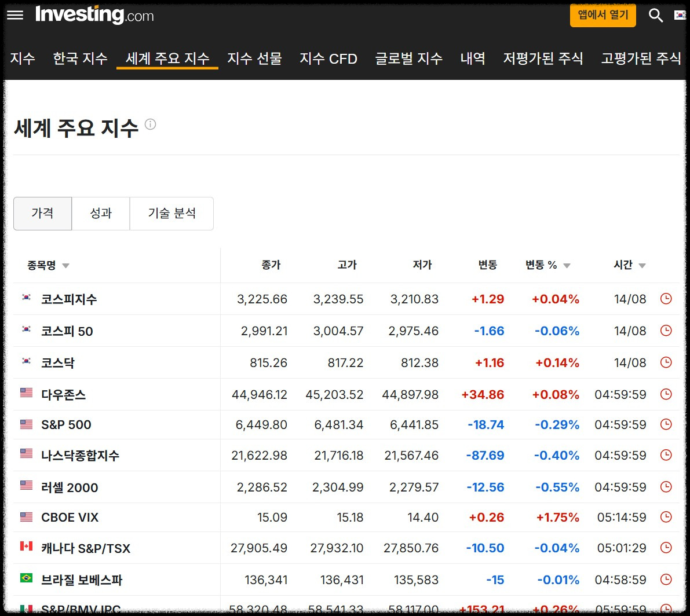Open the 캐나다 S&P/TSX link

click(x=86, y=548)
